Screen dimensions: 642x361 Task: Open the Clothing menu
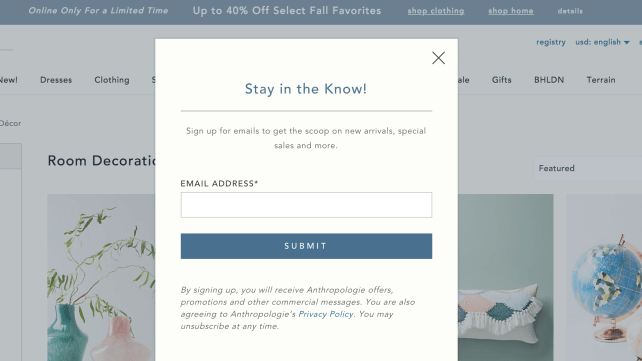pos(112,80)
